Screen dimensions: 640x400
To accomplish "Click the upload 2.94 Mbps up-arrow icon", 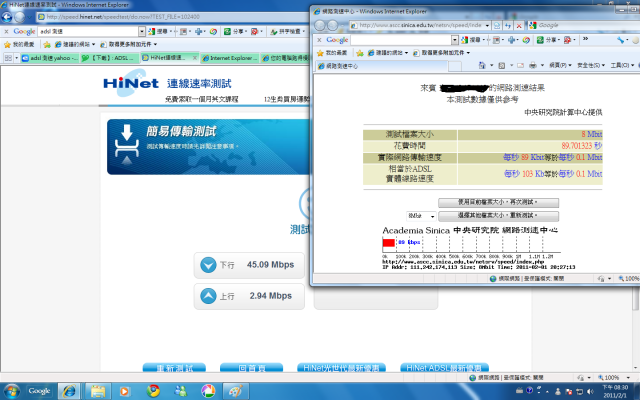I will click(x=208, y=296).
